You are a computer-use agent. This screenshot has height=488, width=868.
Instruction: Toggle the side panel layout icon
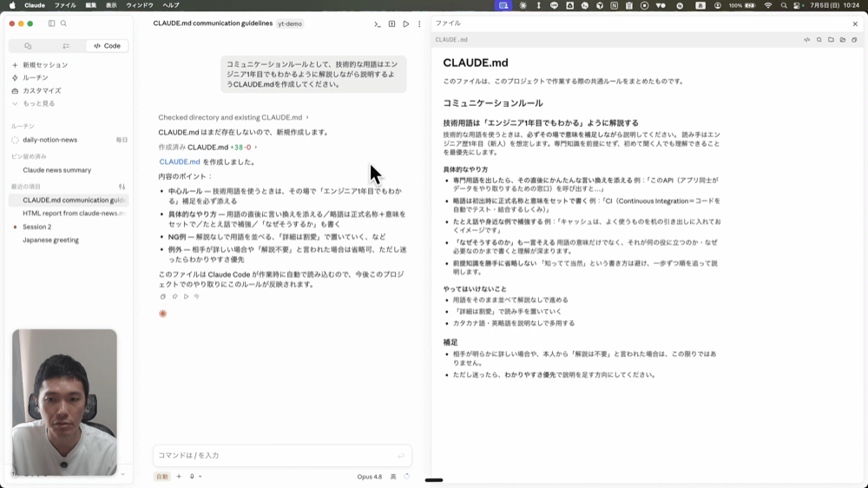pos(392,23)
